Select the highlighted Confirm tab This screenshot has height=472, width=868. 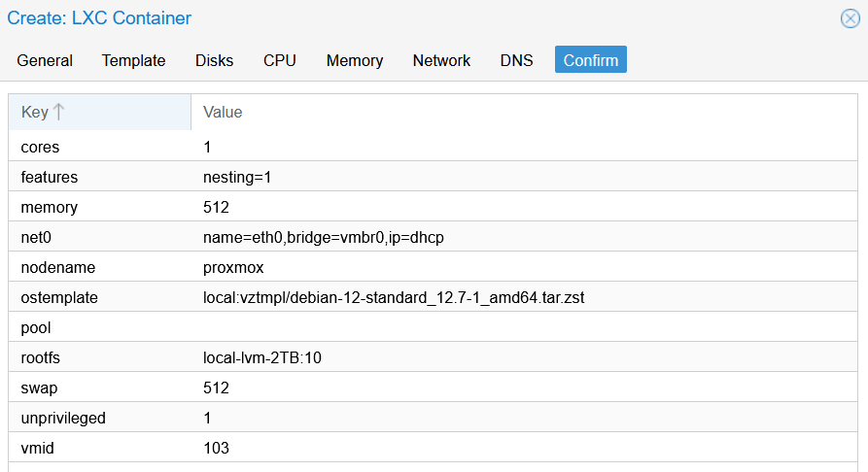pyautogui.click(x=591, y=60)
